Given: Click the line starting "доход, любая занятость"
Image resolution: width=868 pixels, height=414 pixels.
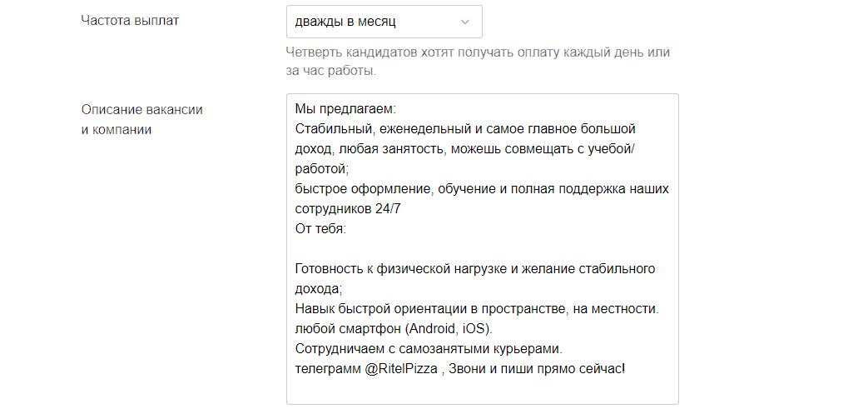Looking at the screenshot, I should click(x=465, y=149).
